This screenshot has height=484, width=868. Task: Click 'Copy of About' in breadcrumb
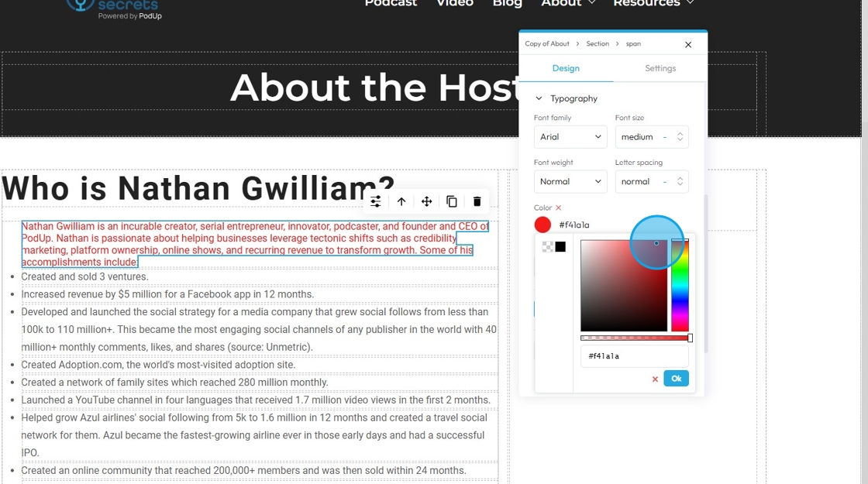point(547,43)
